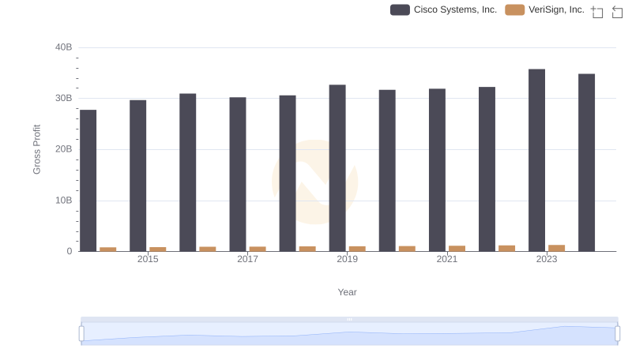Screen dimensions: 632x364
Task: Click the Cisco bar for 2019
Action: click(337, 168)
